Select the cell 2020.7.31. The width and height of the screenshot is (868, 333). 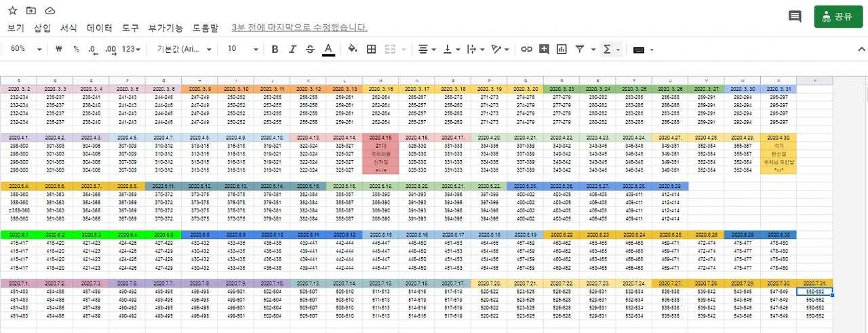coord(814,283)
